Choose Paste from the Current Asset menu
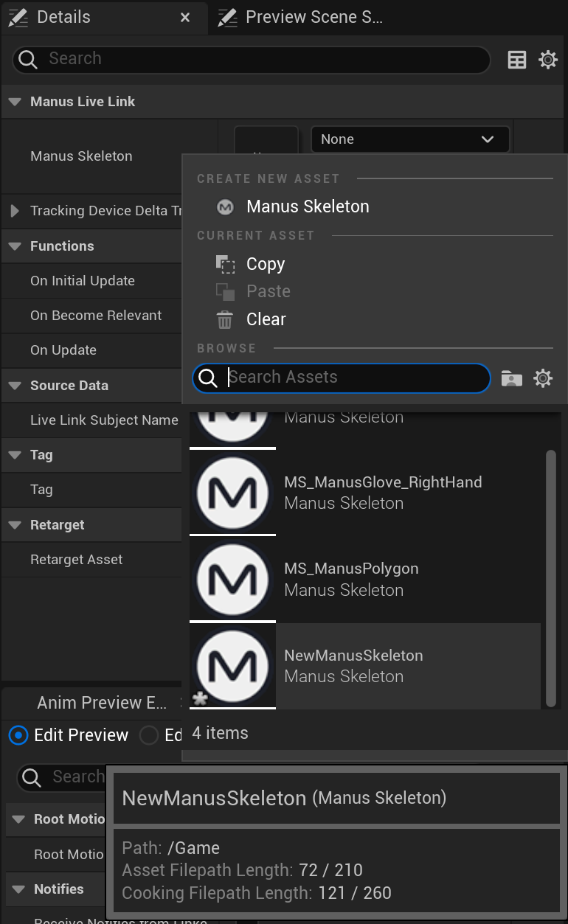 pyautogui.click(x=268, y=291)
